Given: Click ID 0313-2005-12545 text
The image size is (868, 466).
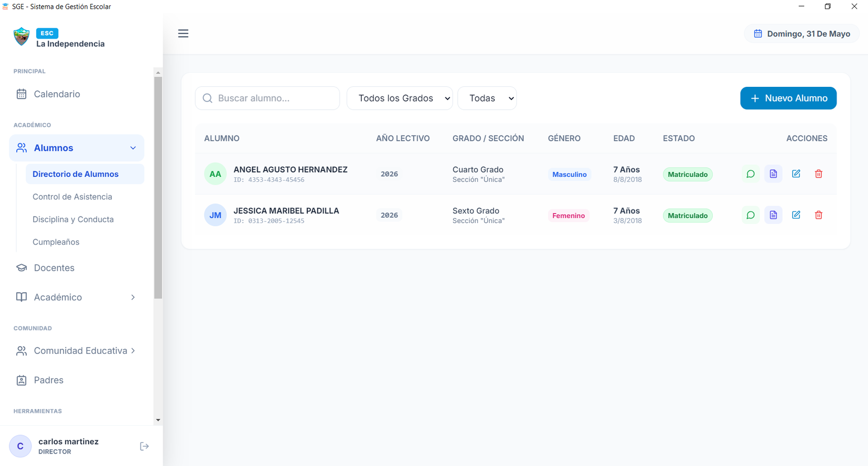Looking at the screenshot, I should (x=269, y=221).
